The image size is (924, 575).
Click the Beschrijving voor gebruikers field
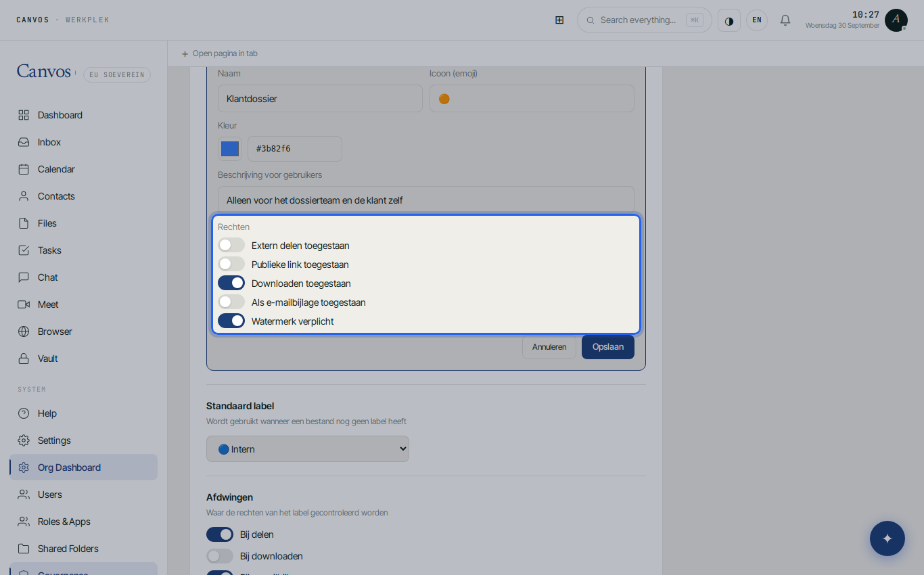pyautogui.click(x=426, y=200)
